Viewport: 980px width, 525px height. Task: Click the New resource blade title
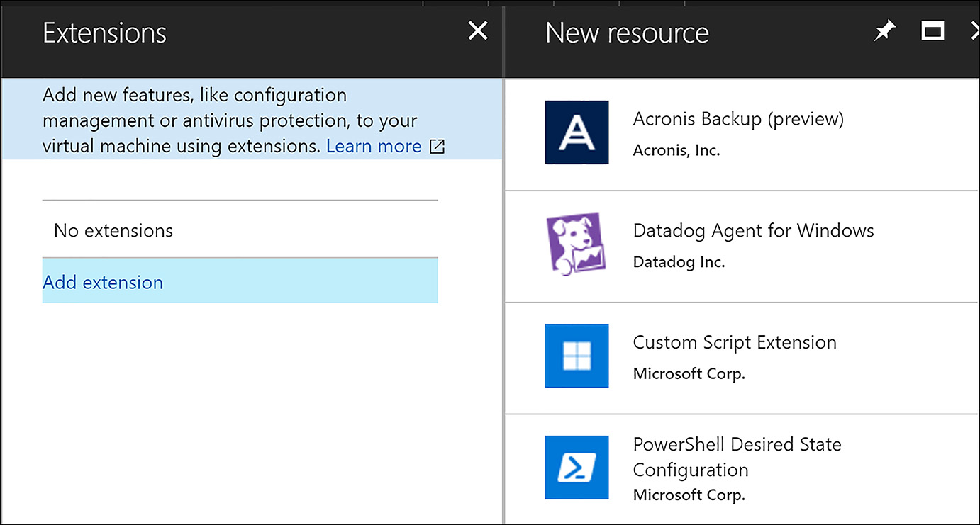627,33
